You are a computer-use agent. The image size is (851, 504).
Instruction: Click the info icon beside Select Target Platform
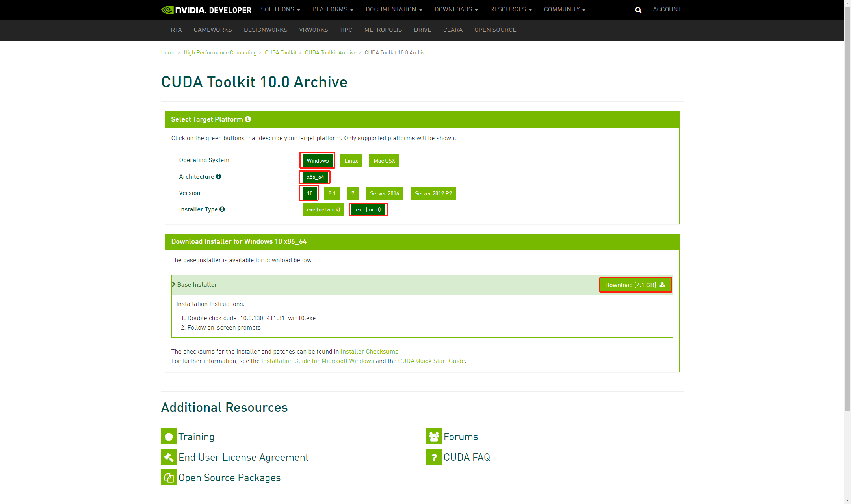pos(248,119)
